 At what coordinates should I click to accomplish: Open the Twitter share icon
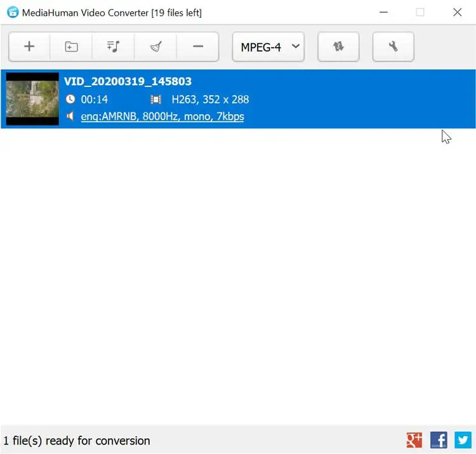click(x=463, y=440)
